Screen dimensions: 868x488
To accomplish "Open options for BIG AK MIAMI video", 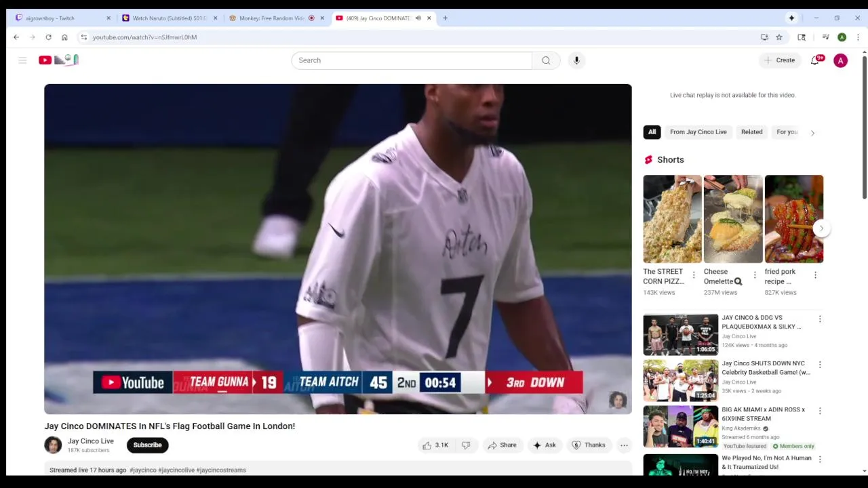I will pos(820,411).
